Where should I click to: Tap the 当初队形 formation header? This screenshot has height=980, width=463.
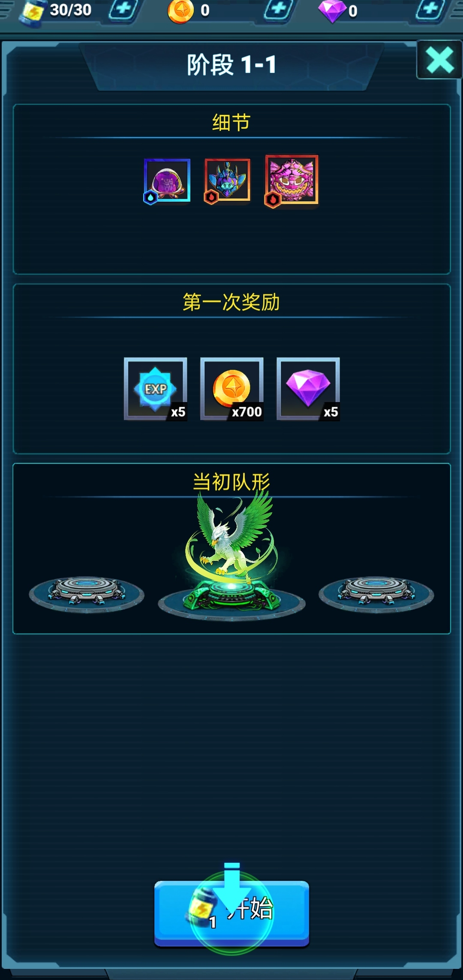point(231,482)
